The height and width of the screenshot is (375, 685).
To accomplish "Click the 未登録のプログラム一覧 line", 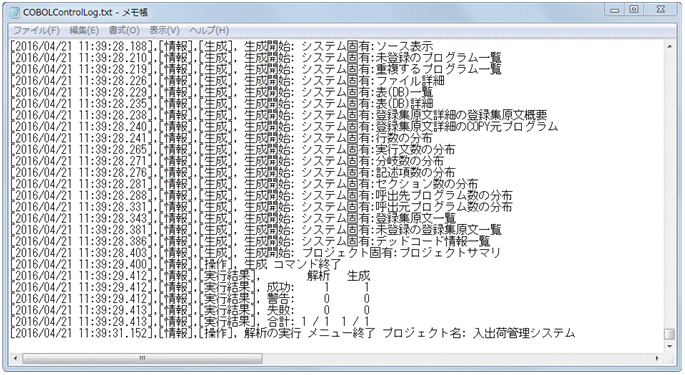I will point(256,57).
